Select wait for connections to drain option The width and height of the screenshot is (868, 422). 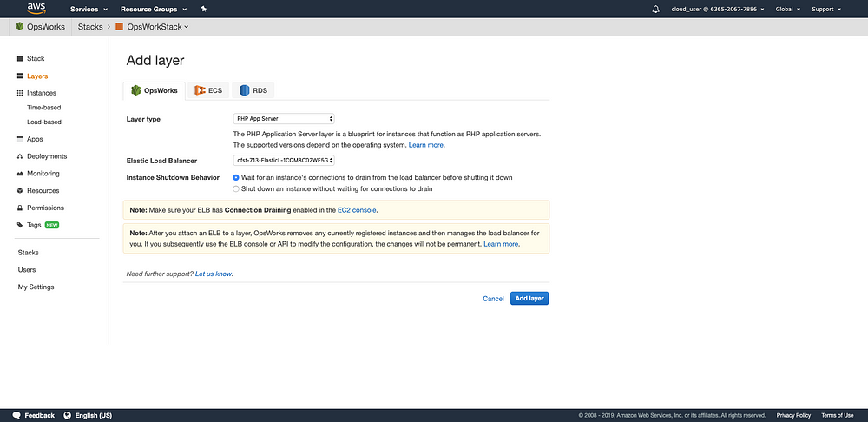236,178
